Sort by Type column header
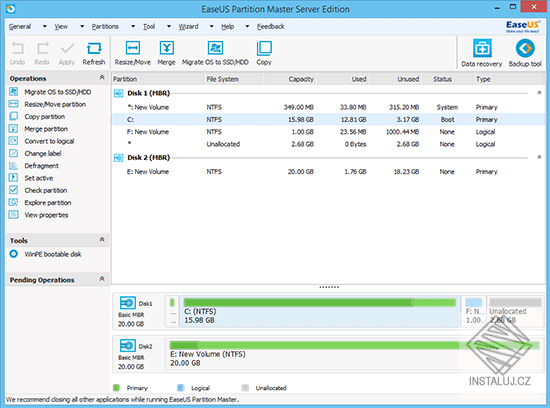Screen dimensions: 550x408 pyautogui.click(x=509, y=79)
